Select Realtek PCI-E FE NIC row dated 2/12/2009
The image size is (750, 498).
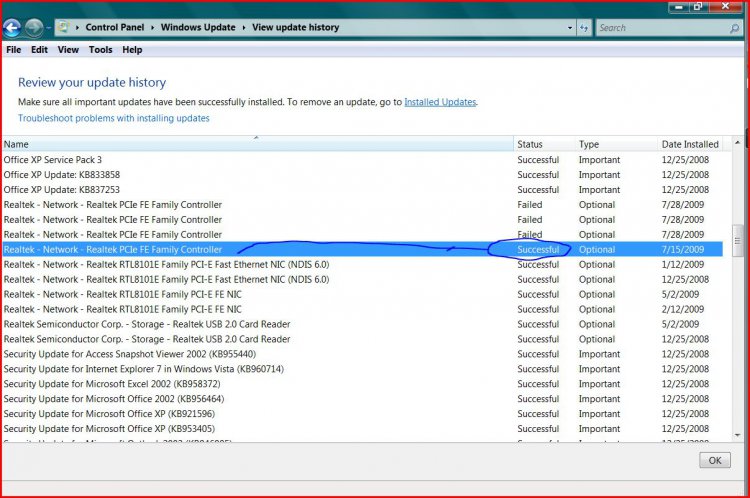362,309
